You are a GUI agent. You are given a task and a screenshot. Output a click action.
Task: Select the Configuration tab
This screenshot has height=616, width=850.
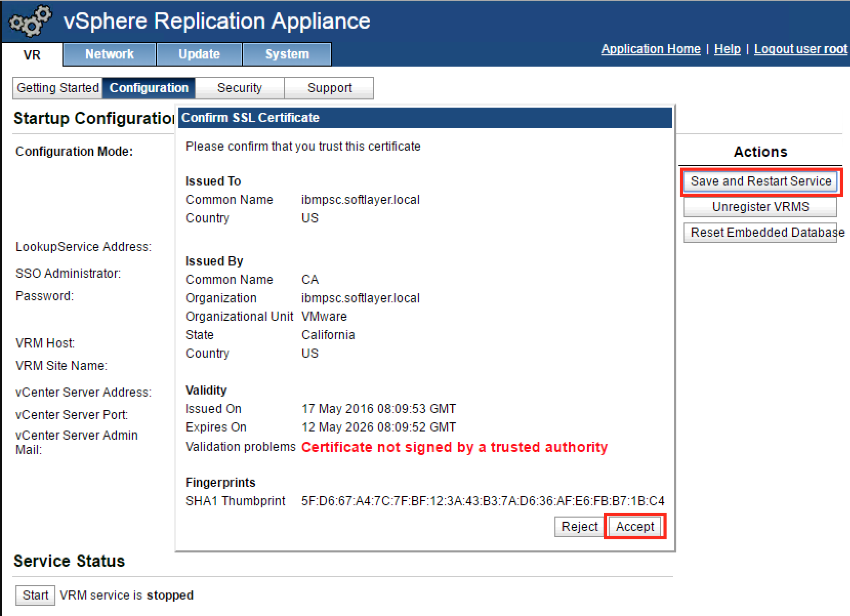[x=148, y=88]
